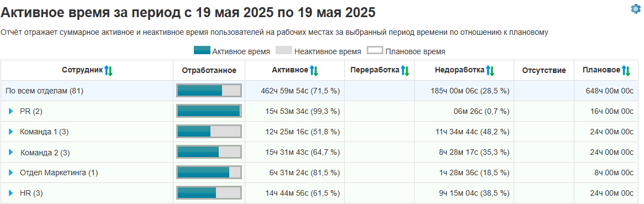Sort by Активное column arrows
Image resolution: width=644 pixels, height=204 pixels.
(314, 70)
